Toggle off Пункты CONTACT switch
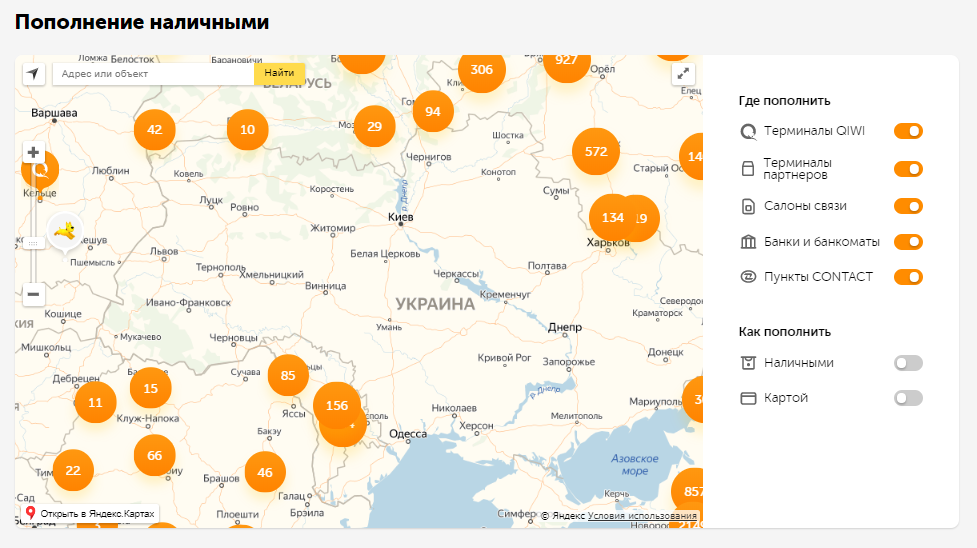The width and height of the screenshot is (977, 548). (908, 277)
